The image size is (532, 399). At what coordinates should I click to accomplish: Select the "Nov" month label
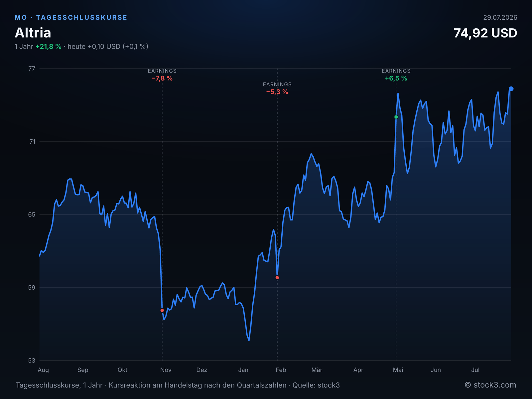166,370
